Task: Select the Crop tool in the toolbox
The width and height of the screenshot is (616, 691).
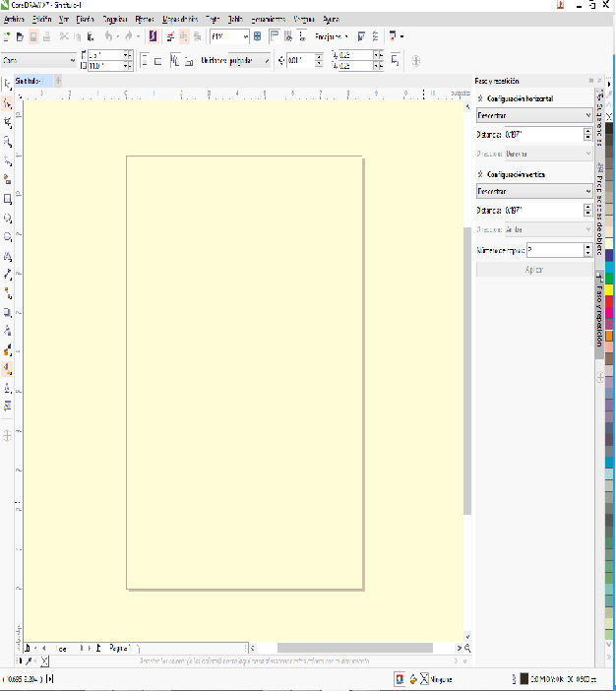Action: tap(8, 123)
